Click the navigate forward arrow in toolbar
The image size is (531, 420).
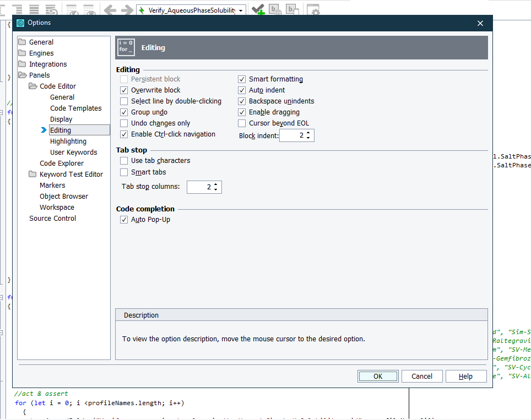click(127, 10)
